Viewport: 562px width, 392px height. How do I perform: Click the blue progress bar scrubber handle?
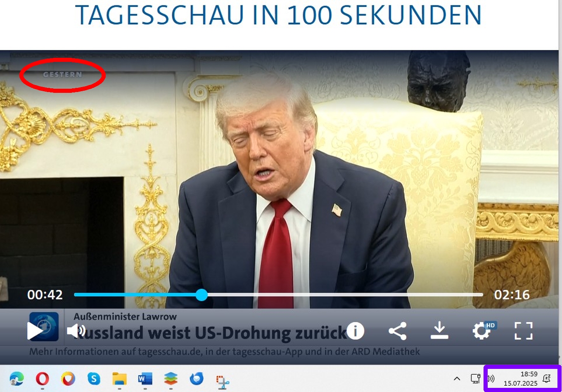tap(202, 295)
